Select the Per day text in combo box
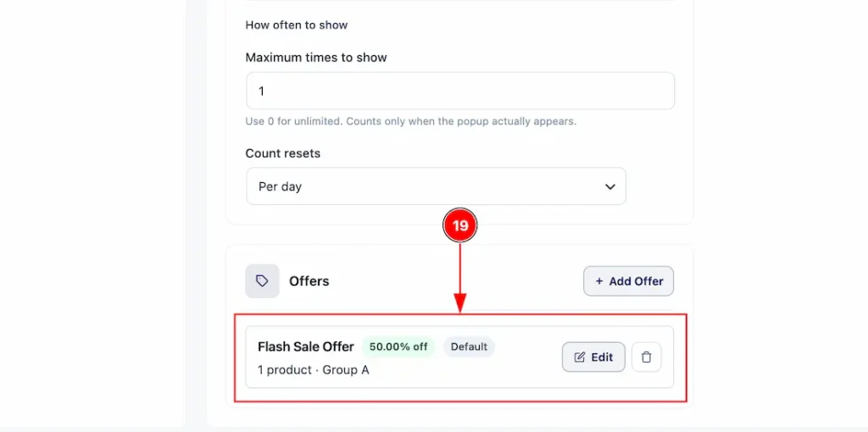This screenshot has height=432, width=868. (x=280, y=187)
